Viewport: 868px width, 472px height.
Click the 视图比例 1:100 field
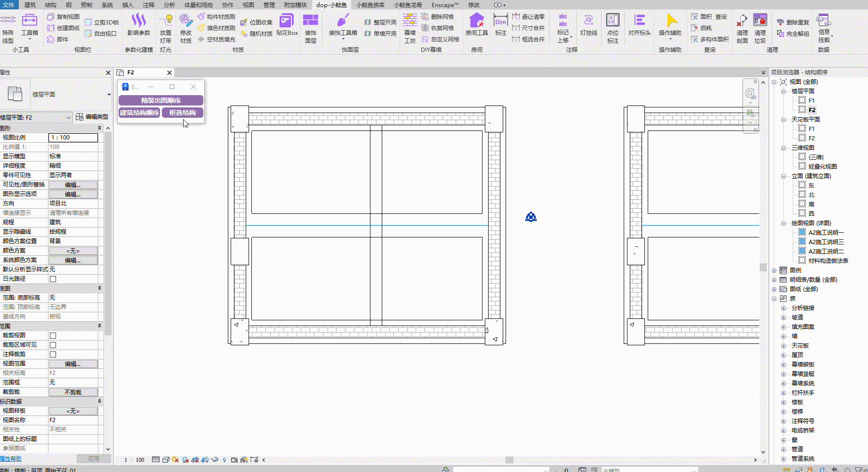[73, 138]
